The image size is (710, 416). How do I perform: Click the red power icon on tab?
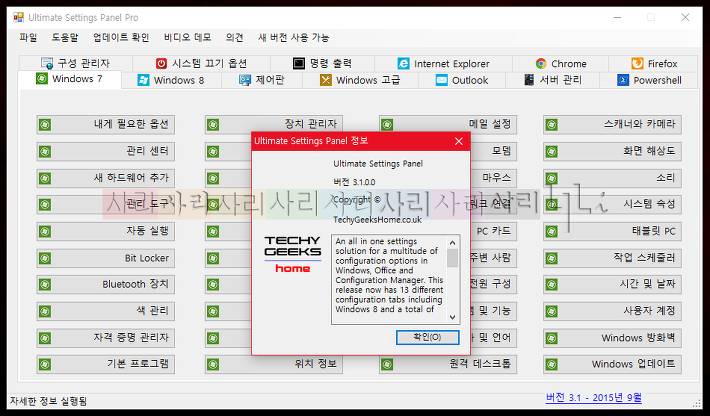[161, 63]
